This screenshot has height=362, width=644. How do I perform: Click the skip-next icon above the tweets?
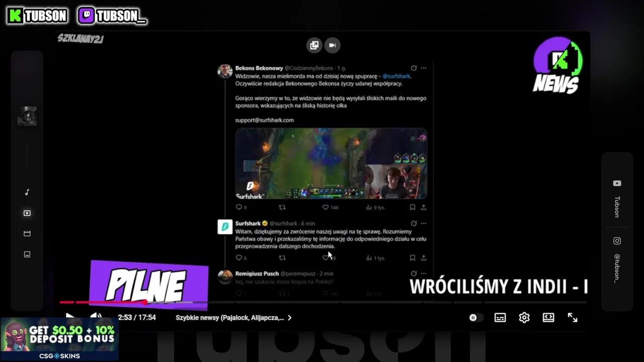(x=332, y=45)
